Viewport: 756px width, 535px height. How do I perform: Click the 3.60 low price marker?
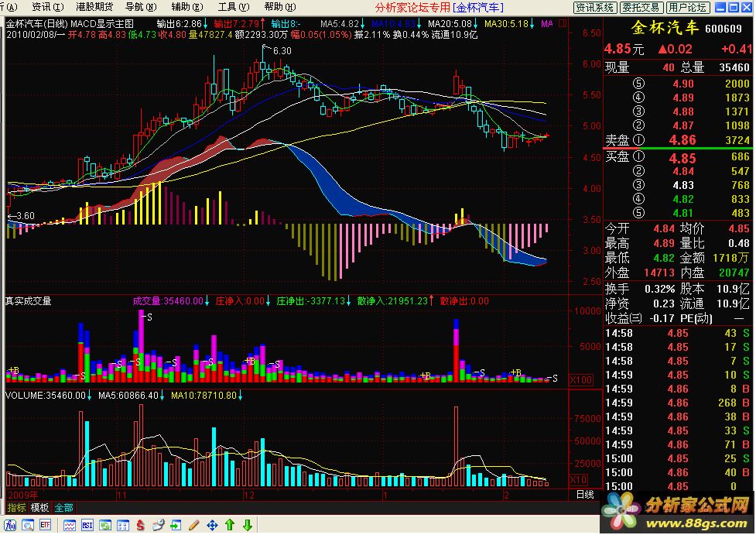pyautogui.click(x=26, y=216)
